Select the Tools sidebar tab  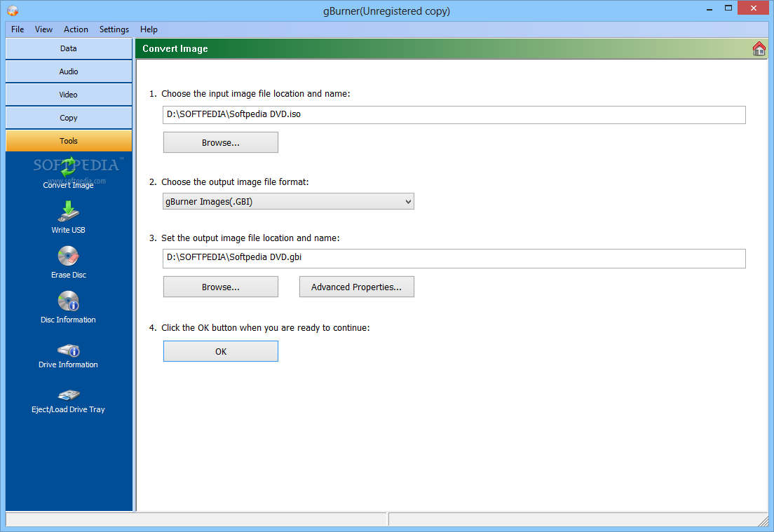(69, 141)
